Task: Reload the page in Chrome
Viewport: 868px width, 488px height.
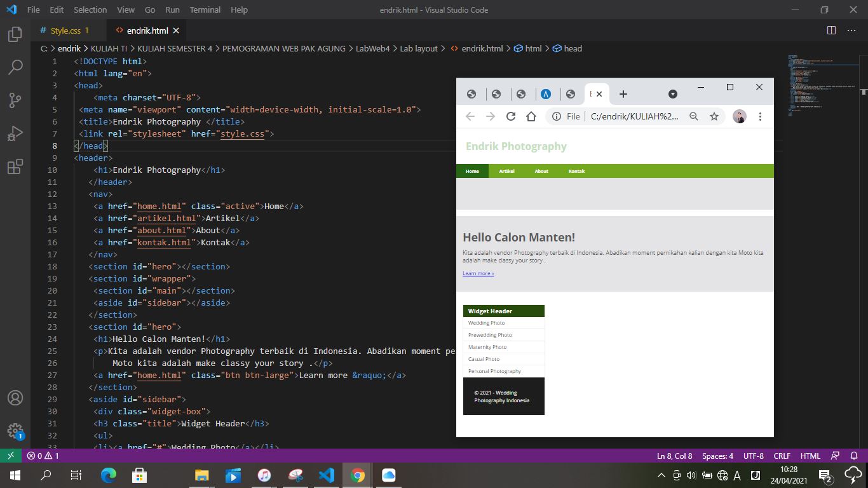Action: 510,116
